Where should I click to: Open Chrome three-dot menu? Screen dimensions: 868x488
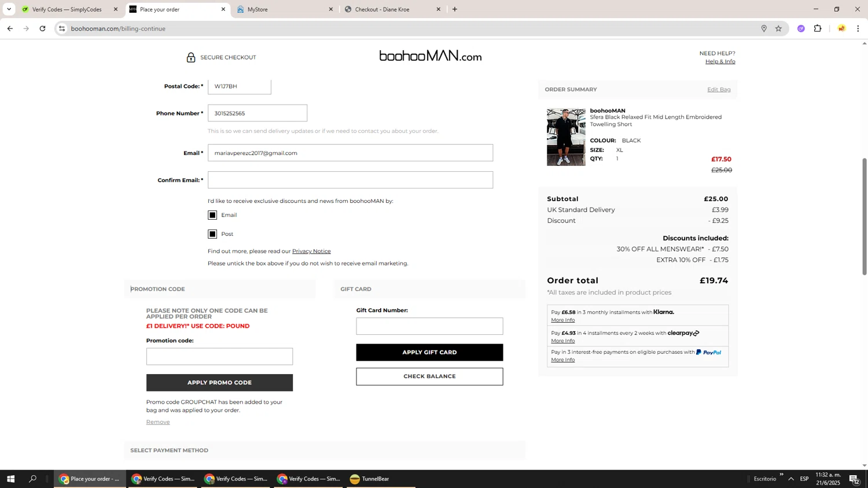click(858, 28)
